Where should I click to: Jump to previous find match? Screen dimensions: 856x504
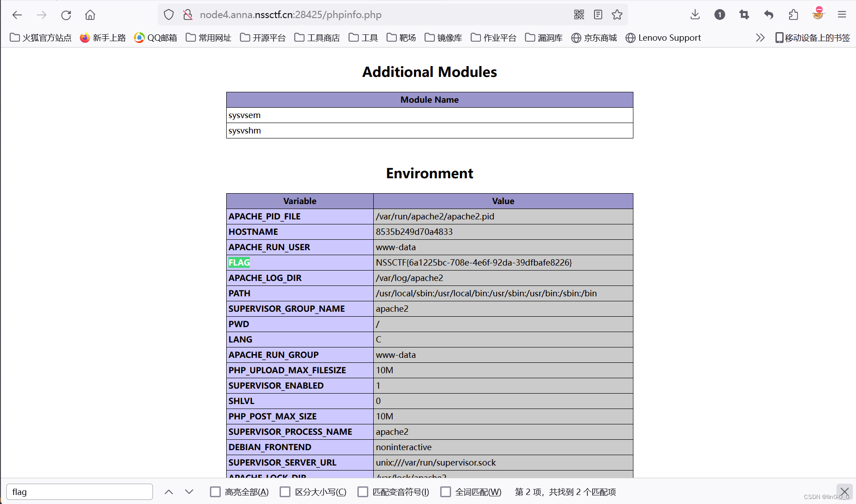click(169, 492)
